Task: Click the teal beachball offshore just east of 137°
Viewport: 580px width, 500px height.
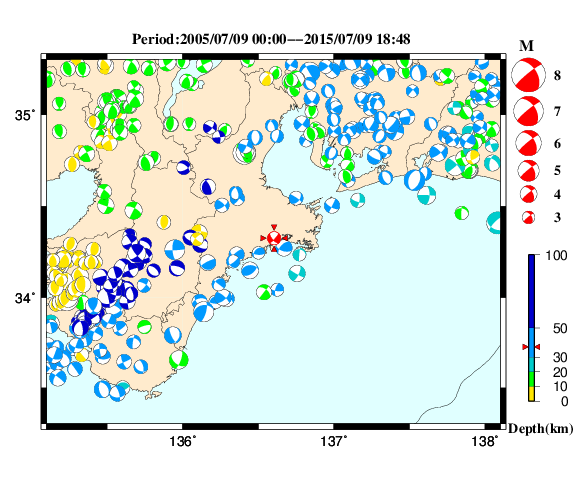Action: pos(357,200)
